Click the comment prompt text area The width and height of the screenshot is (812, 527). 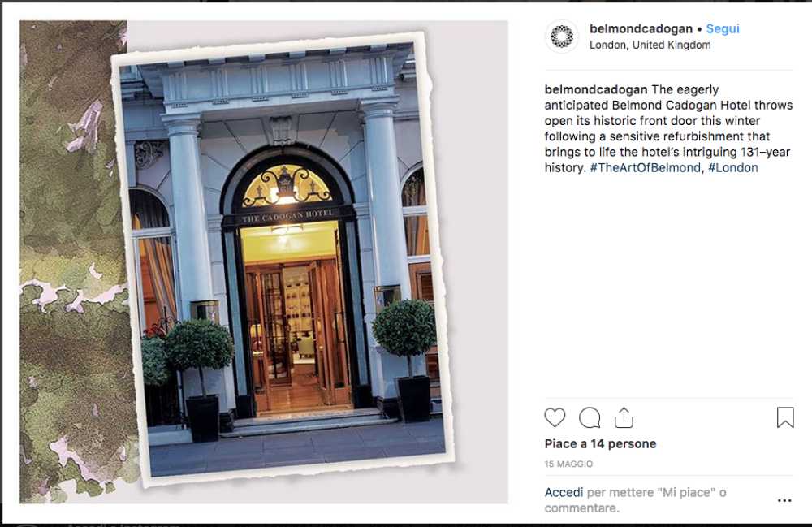point(636,500)
